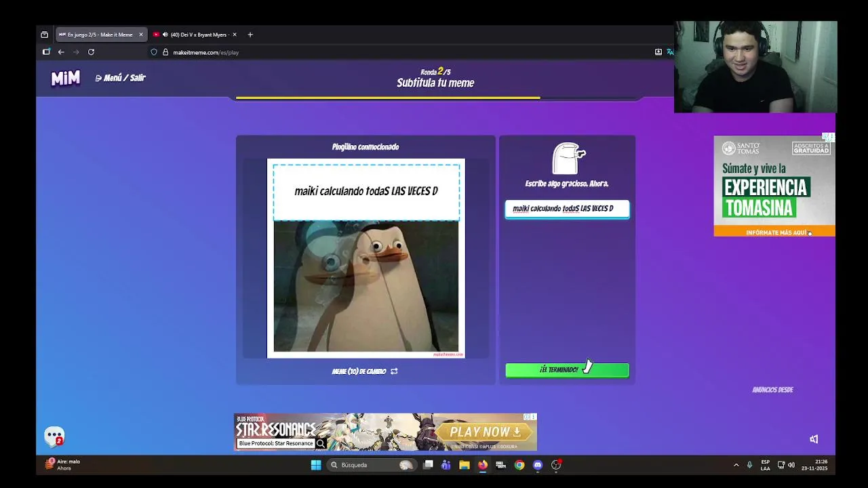Click the translate page icon
Image resolution: width=868 pixels, height=488 pixels.
click(x=670, y=52)
